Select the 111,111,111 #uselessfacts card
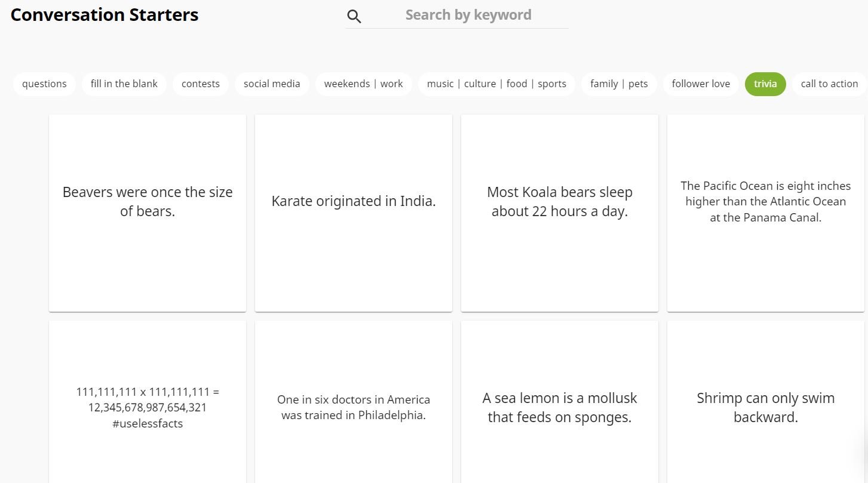The image size is (868, 483). (x=148, y=407)
